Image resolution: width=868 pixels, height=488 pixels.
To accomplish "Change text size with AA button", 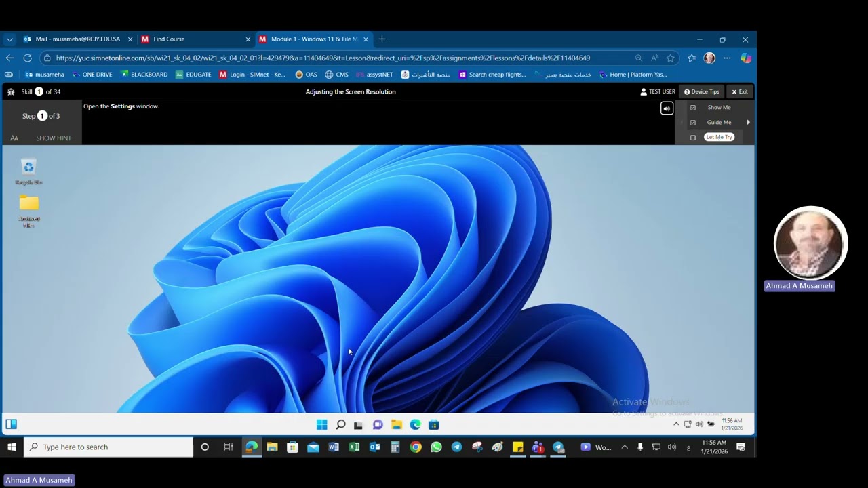I will [x=14, y=138].
